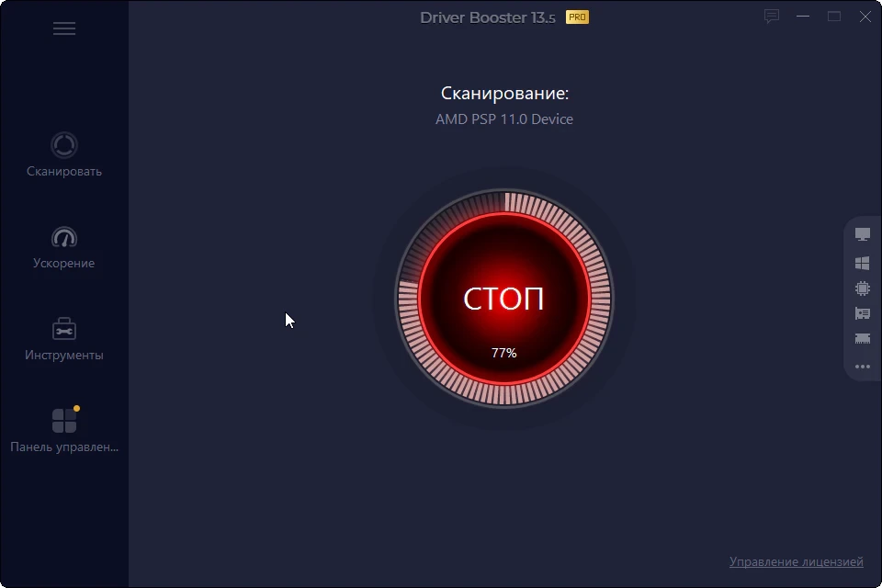This screenshot has width=882, height=588.
Task: Expand the more options dots in right panel
Action: pos(863,367)
